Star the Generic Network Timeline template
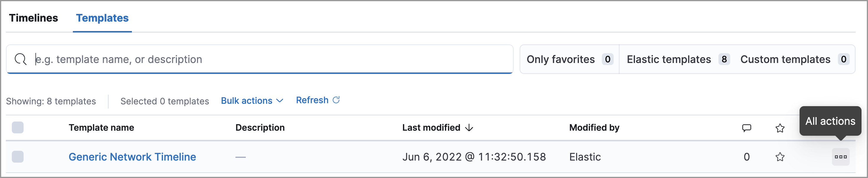 780,157
